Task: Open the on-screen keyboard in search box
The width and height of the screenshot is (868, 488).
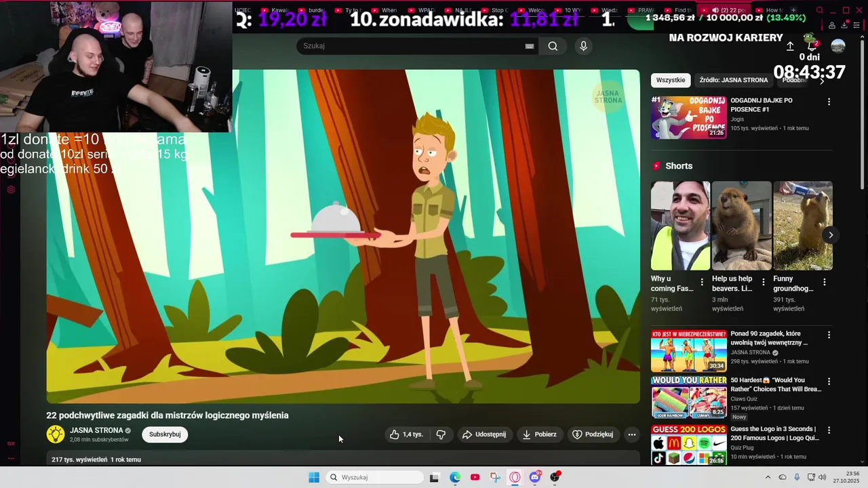Action: pyautogui.click(x=530, y=46)
